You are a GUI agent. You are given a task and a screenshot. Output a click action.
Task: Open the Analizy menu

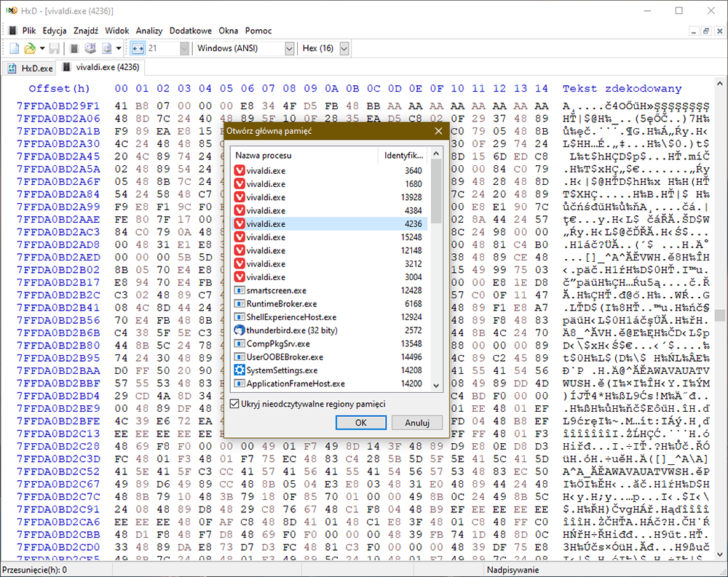[149, 31]
